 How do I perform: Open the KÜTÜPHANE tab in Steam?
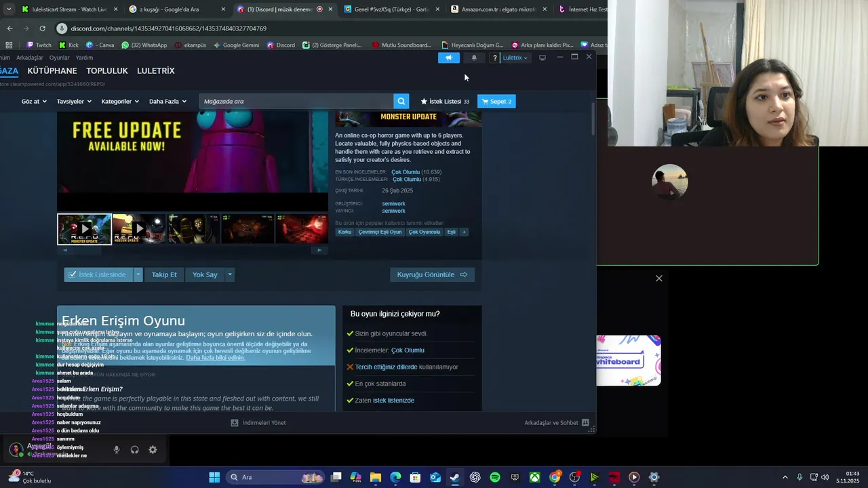pyautogui.click(x=52, y=70)
